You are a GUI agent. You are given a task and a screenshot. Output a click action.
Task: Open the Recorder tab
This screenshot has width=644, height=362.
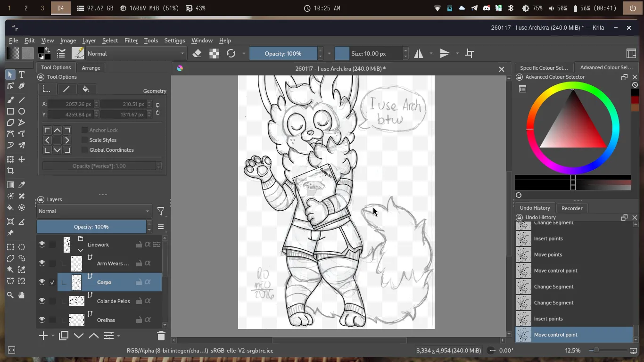click(572, 208)
